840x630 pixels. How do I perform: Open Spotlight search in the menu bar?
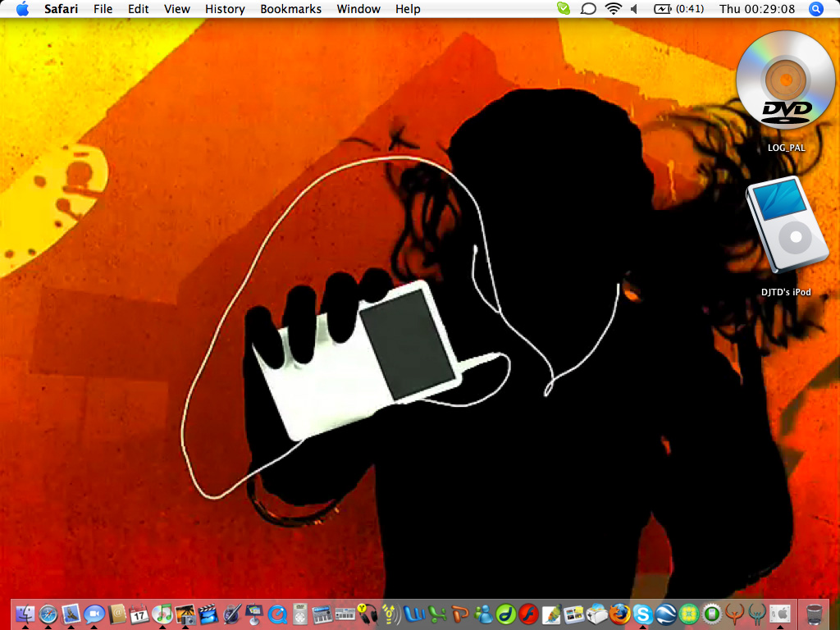[815, 9]
